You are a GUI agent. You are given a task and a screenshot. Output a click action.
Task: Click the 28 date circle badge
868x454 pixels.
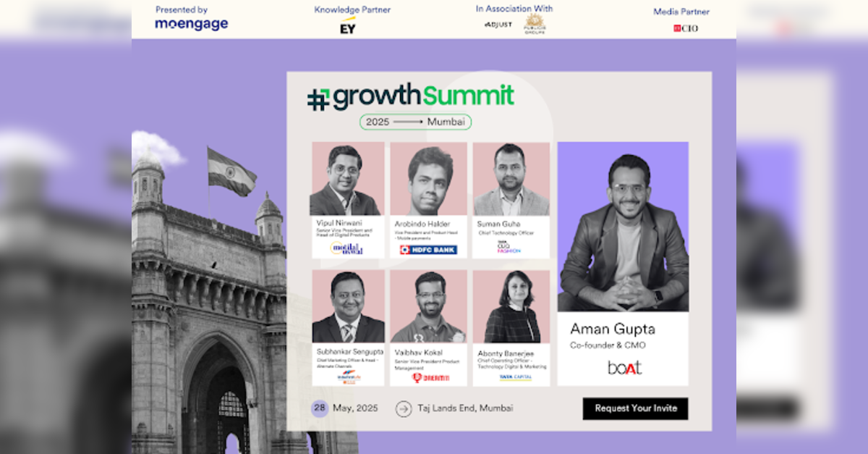click(320, 408)
